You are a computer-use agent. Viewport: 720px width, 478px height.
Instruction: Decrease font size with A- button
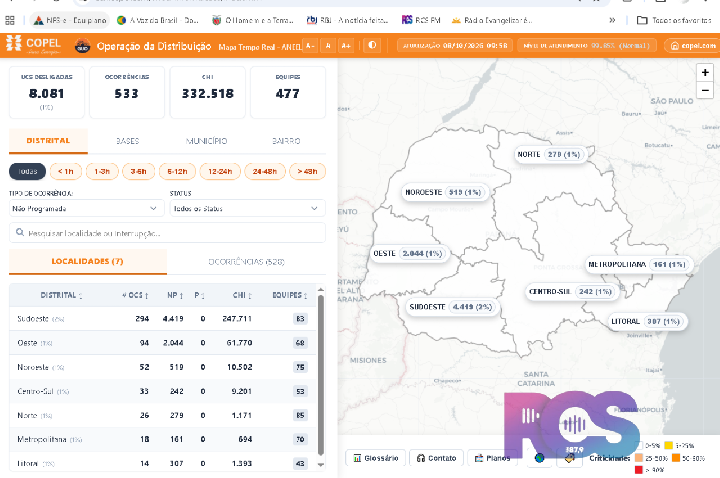(x=310, y=45)
